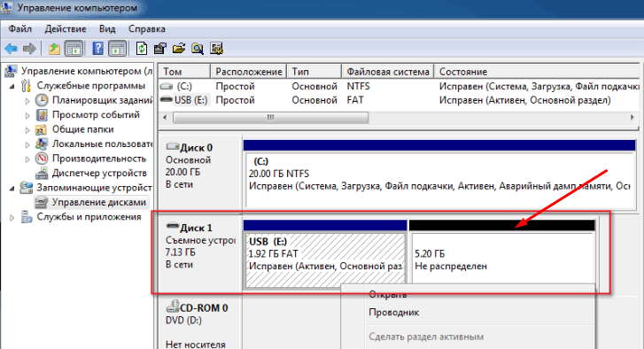Select Служебные программы in tree
Viewport: 644px width, 349px height.
coord(90,86)
